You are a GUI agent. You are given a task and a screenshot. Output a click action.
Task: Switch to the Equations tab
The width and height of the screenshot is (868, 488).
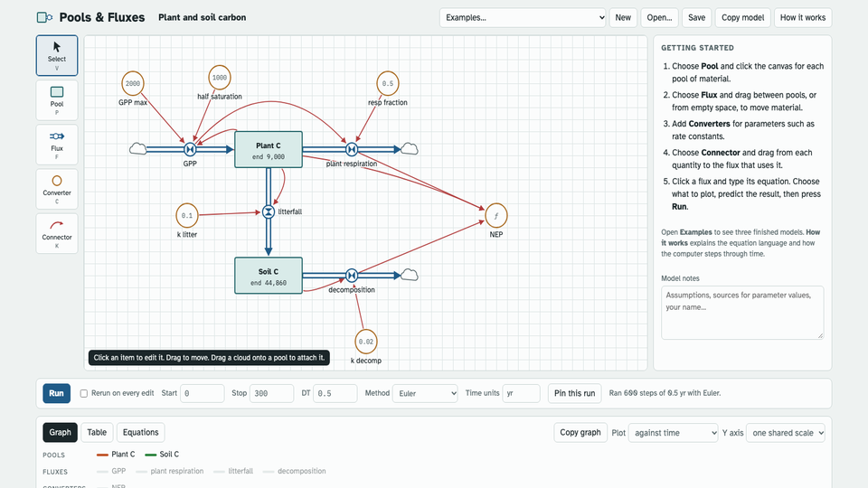pyautogui.click(x=141, y=432)
